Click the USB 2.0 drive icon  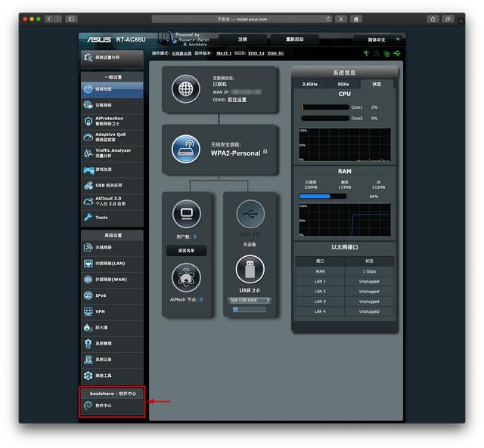(x=250, y=269)
